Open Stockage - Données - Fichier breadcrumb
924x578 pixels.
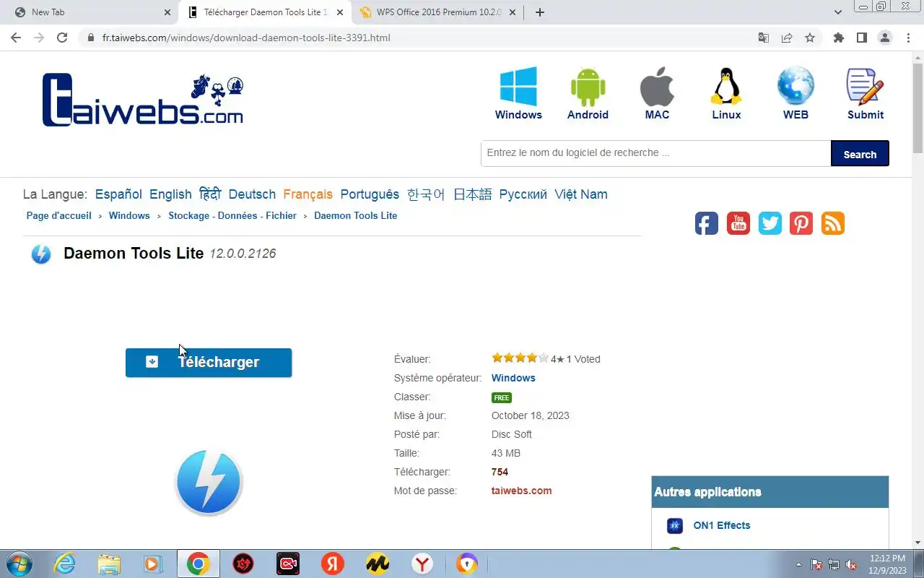(x=232, y=215)
